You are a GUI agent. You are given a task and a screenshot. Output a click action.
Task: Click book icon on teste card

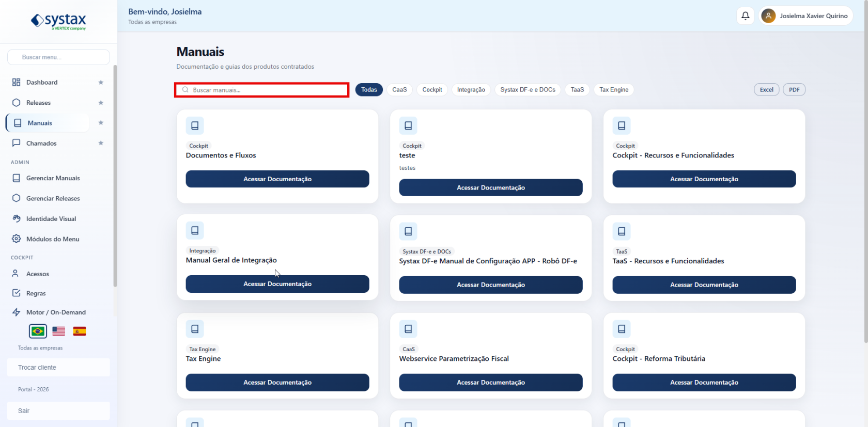(x=408, y=125)
